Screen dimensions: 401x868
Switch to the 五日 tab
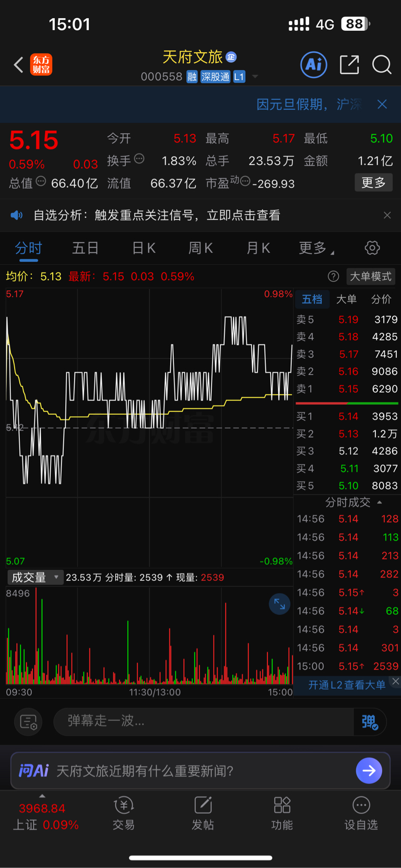click(86, 248)
